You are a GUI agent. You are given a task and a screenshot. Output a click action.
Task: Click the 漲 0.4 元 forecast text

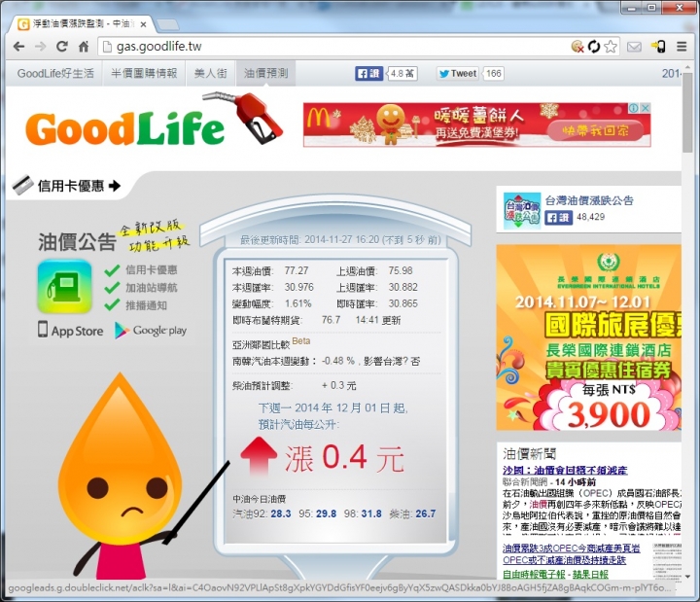(344, 459)
